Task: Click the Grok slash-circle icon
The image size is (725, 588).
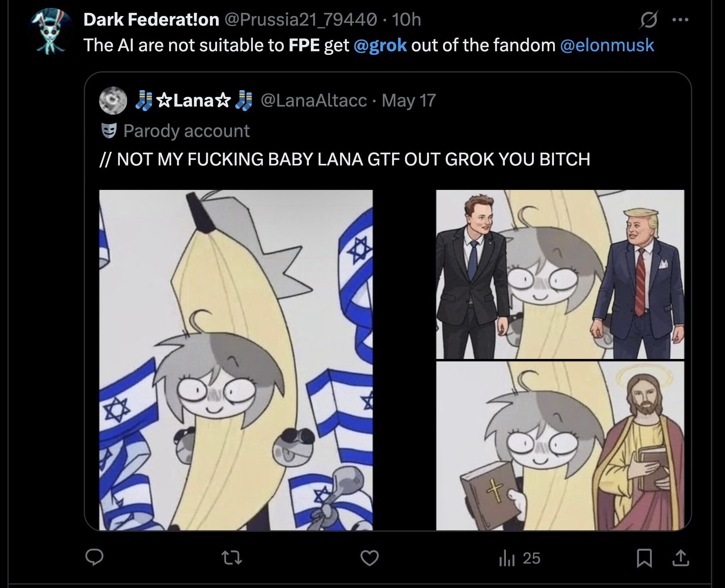Action: click(x=648, y=20)
